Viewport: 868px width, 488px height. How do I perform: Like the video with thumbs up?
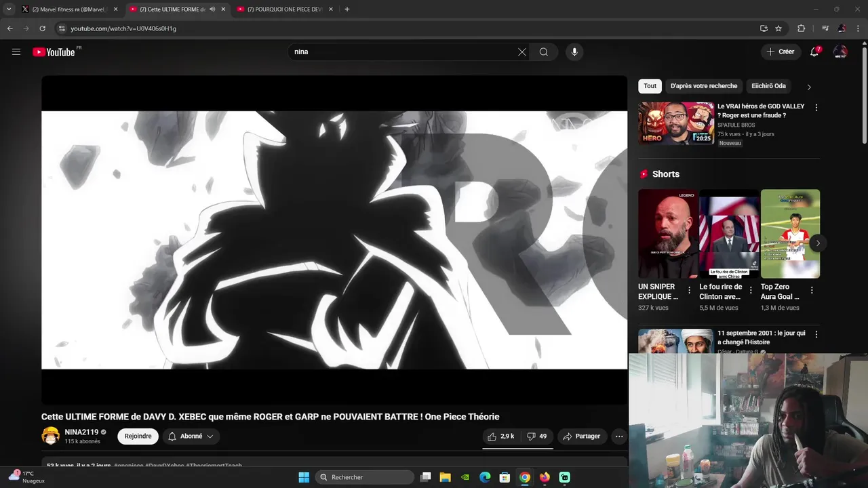501,436
